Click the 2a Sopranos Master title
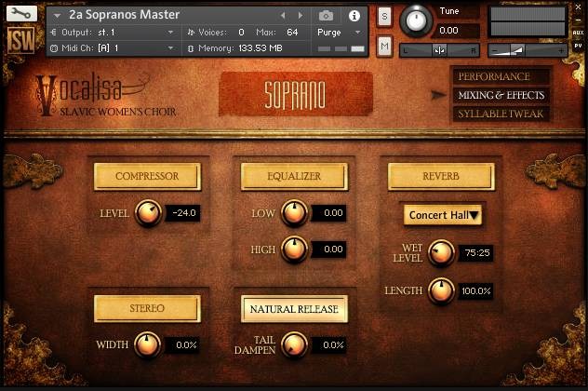The image size is (588, 391). pyautogui.click(x=124, y=15)
